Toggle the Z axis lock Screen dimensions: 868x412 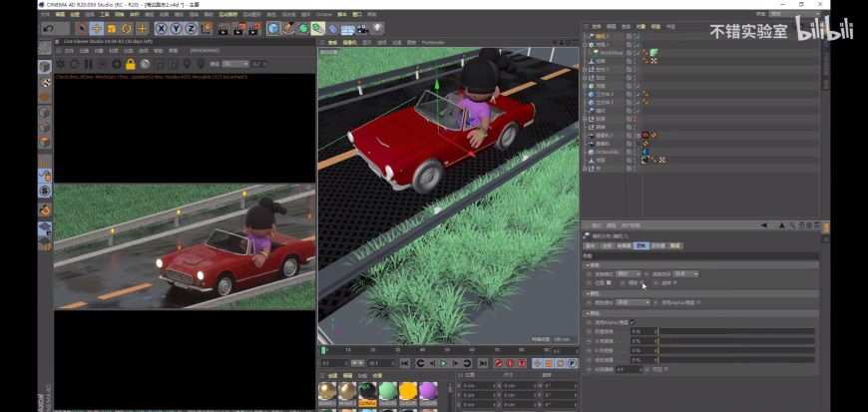(x=192, y=28)
